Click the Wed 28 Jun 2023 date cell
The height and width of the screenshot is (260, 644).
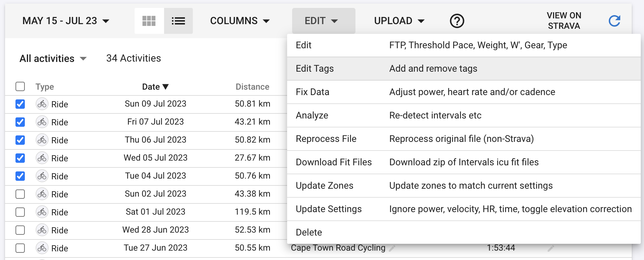pos(155,230)
